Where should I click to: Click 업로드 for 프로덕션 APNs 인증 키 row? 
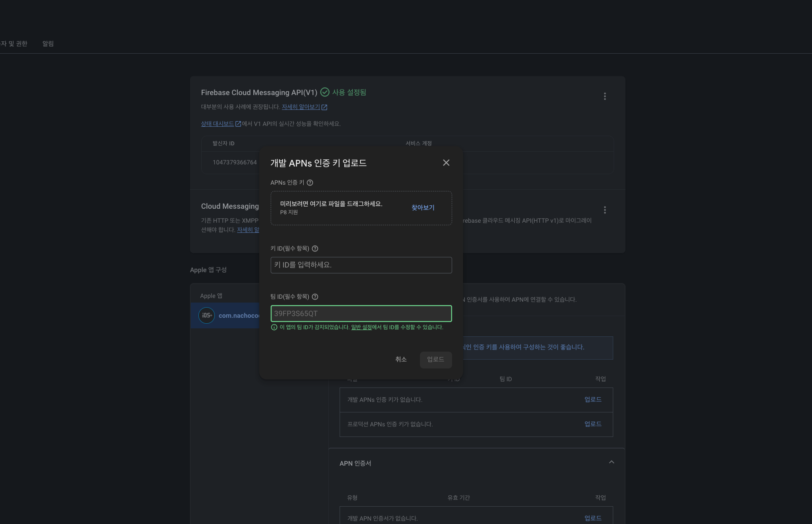coord(593,424)
